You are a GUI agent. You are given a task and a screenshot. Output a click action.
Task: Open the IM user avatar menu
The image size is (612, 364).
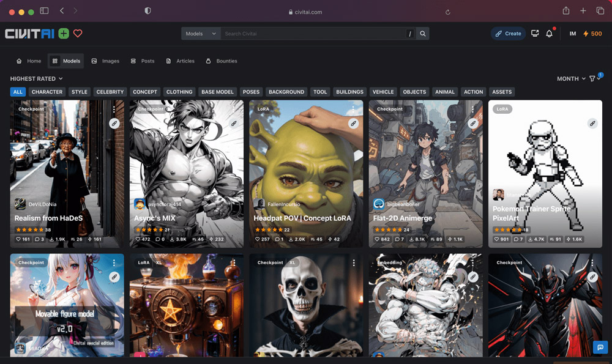(x=573, y=34)
